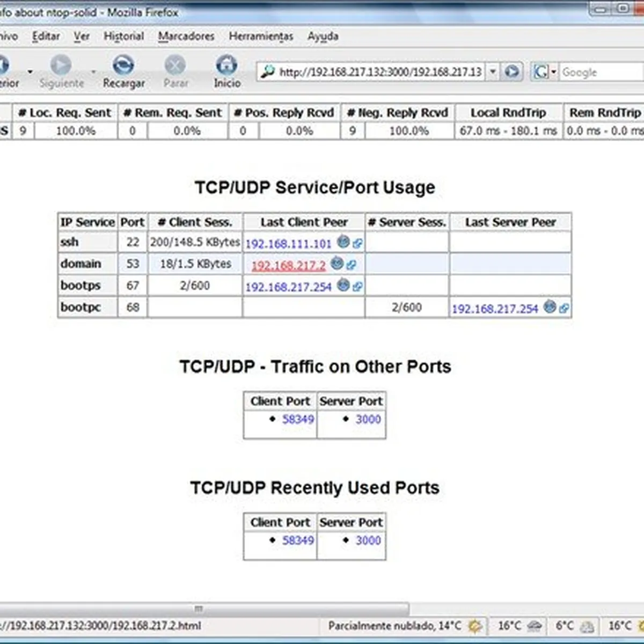
Task: Click globe icon next to 192.168.111.101
Action: point(343,242)
